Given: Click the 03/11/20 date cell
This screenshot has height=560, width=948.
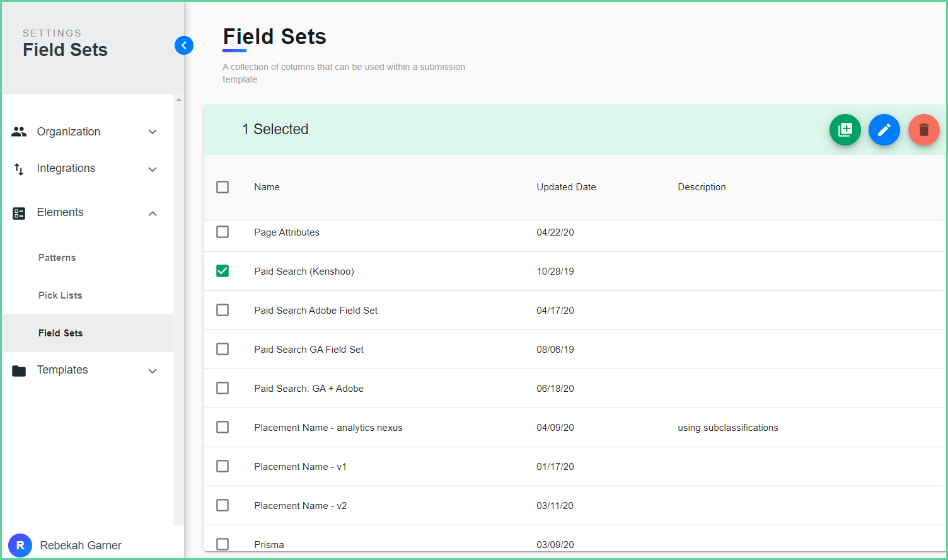Looking at the screenshot, I should pos(555,506).
